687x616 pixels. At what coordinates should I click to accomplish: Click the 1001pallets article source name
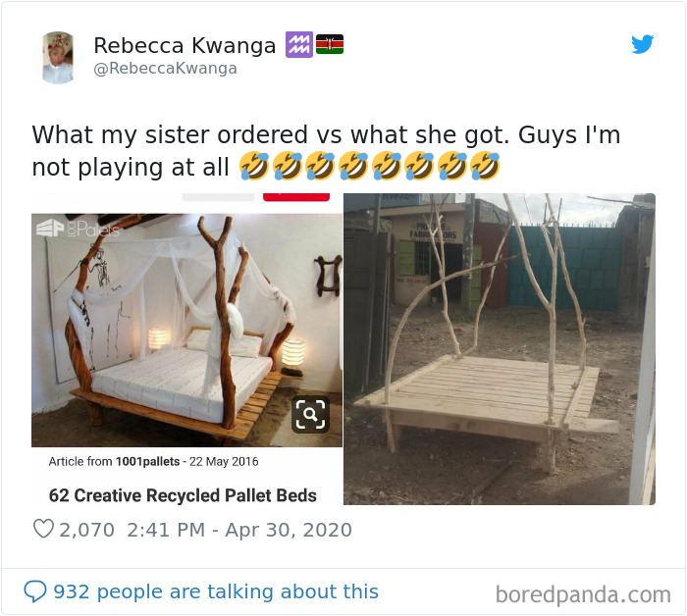(147, 461)
